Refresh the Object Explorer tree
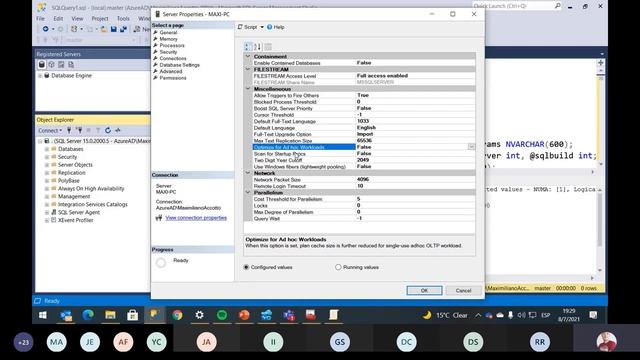Viewport: 640px width, 360px height. (108, 130)
